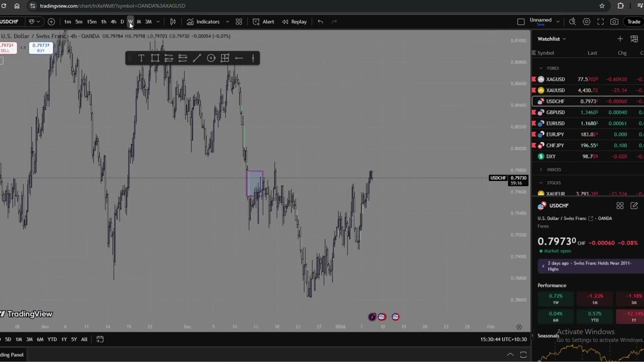The image size is (644, 362).
Task: Click the BUY price button
Action: [x=41, y=48]
